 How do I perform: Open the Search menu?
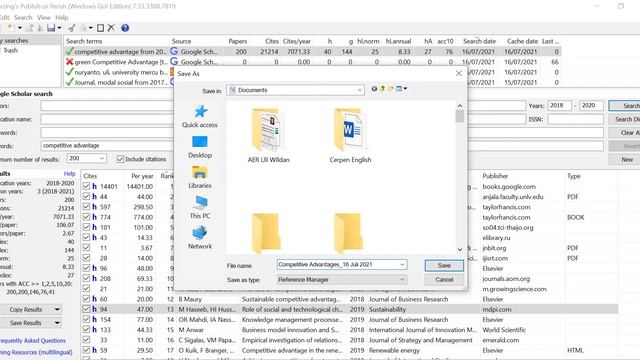23,18
